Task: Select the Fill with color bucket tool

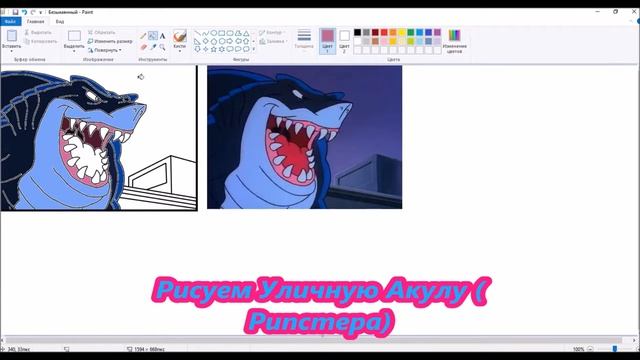Action: [x=153, y=36]
